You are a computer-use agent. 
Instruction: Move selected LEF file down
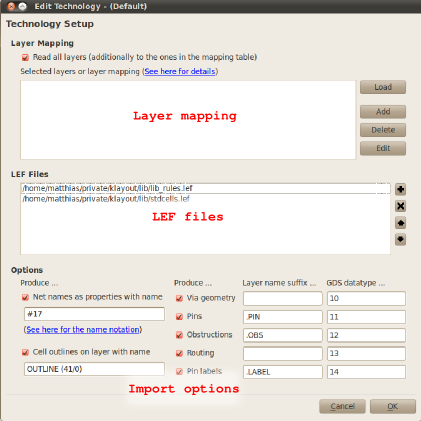[400, 239]
